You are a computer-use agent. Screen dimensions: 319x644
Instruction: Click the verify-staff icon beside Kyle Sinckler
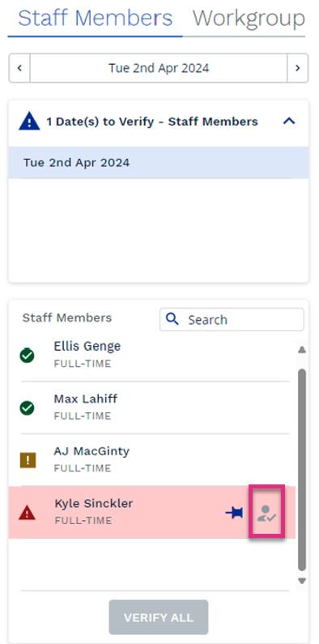click(267, 513)
